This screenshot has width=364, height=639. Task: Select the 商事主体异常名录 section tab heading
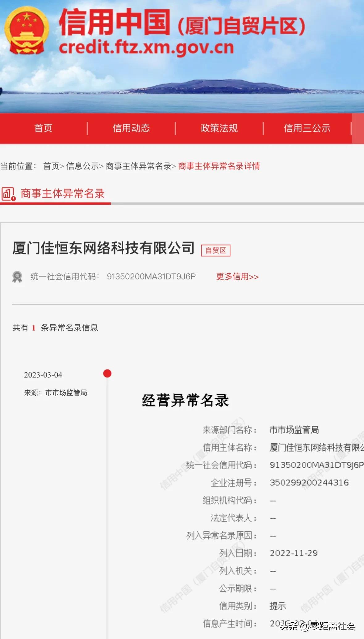click(63, 194)
